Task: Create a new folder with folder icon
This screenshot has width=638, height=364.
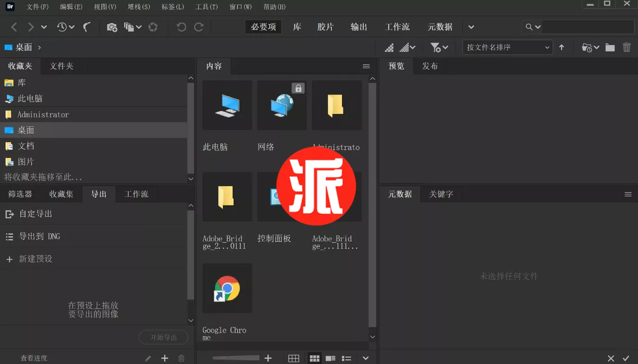Action: pos(610,47)
